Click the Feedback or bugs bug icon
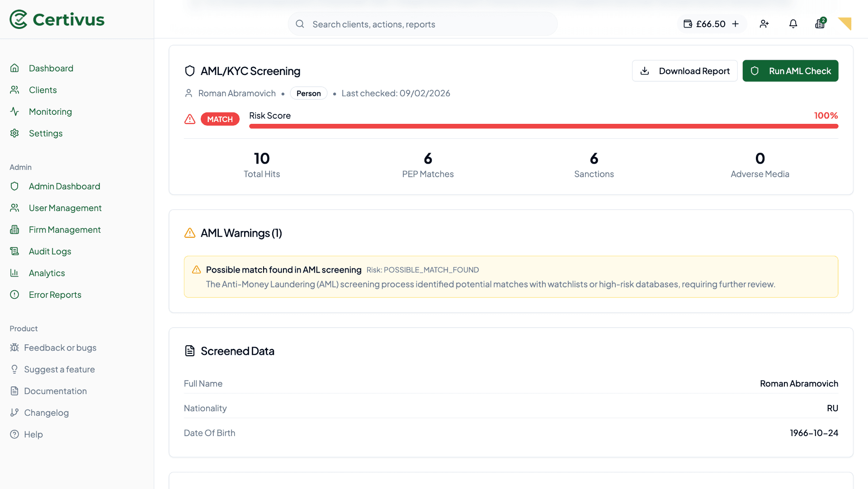868x489 pixels. tap(14, 348)
